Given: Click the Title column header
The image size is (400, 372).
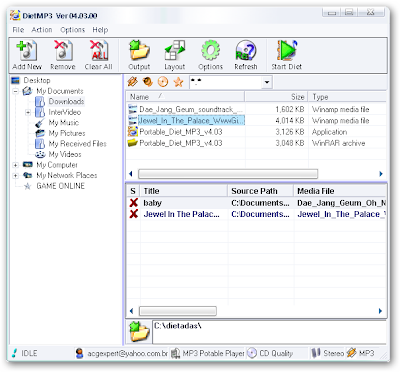Looking at the screenshot, I should [x=184, y=191].
